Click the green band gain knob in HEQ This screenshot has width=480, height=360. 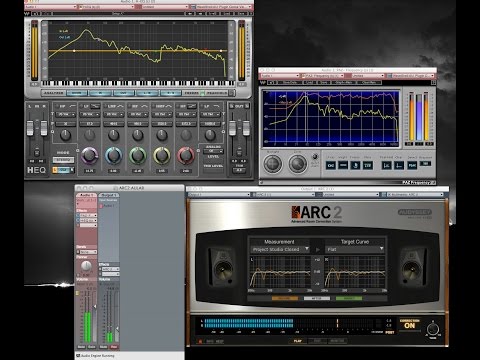[137, 156]
